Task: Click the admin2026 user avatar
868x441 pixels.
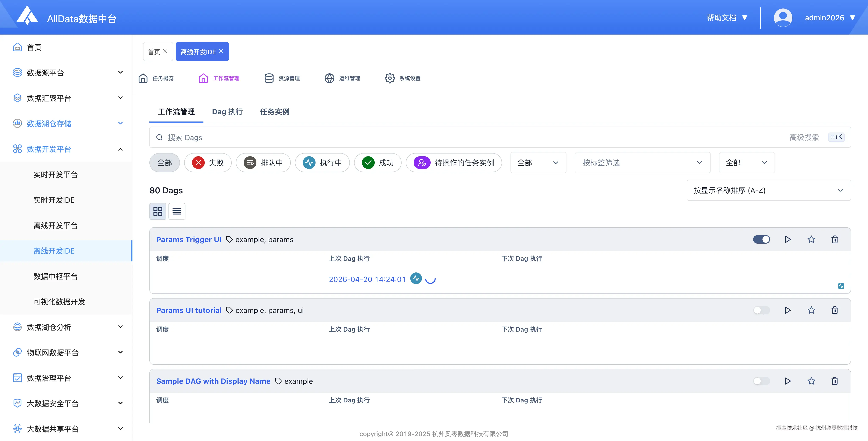Action: (783, 18)
